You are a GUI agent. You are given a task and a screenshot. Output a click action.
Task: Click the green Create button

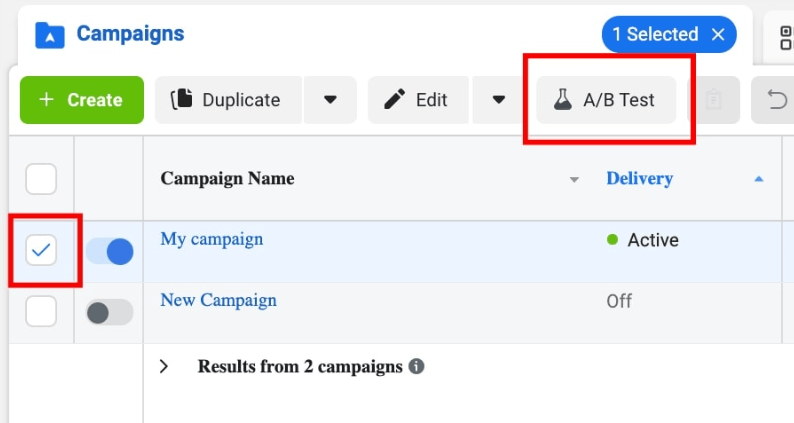pos(82,100)
